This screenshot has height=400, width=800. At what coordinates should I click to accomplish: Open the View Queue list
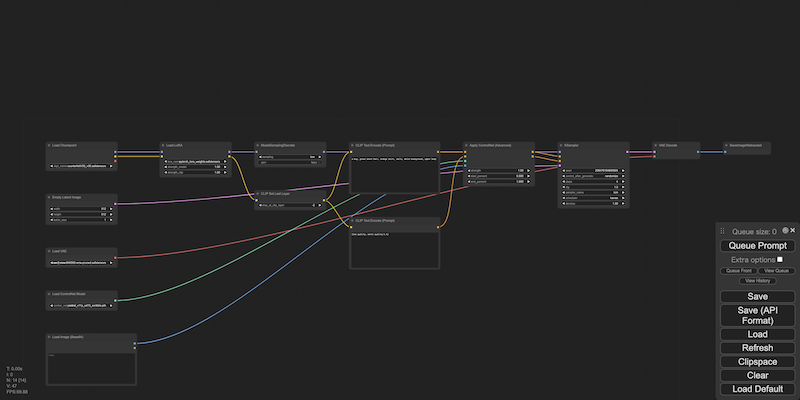tap(777, 271)
